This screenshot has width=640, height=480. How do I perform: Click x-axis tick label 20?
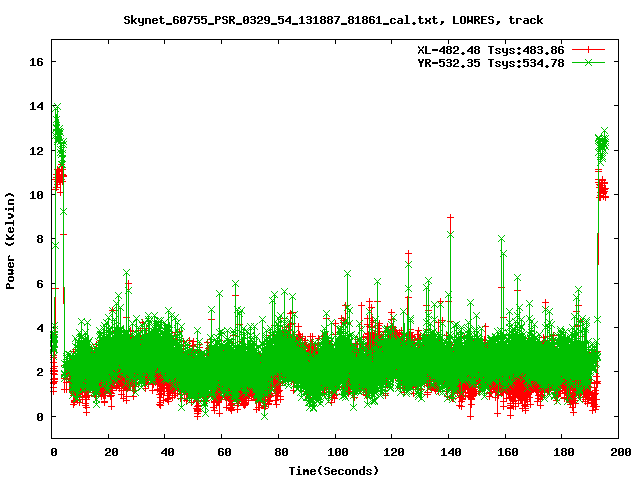click(111, 452)
